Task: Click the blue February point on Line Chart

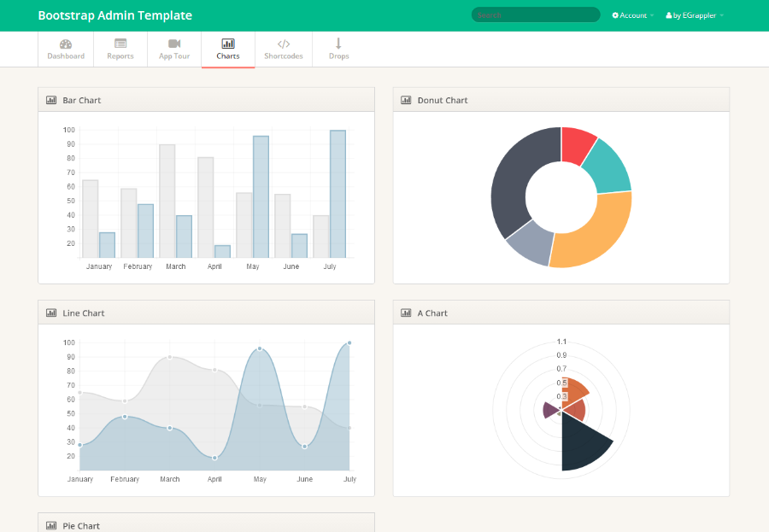Action: [125, 417]
